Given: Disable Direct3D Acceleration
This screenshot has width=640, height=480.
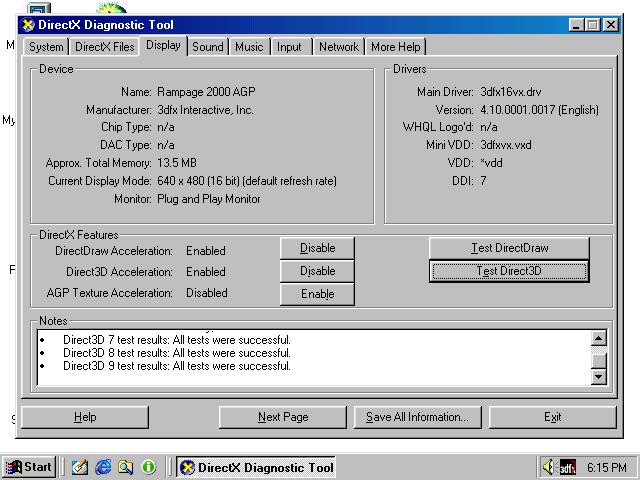Looking at the screenshot, I should [x=317, y=271].
